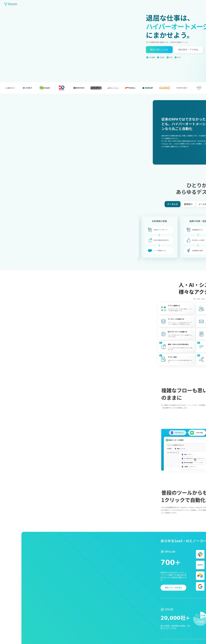Click the Salesforce cloud icon in リード情報を入力

[x=150, y=250]
